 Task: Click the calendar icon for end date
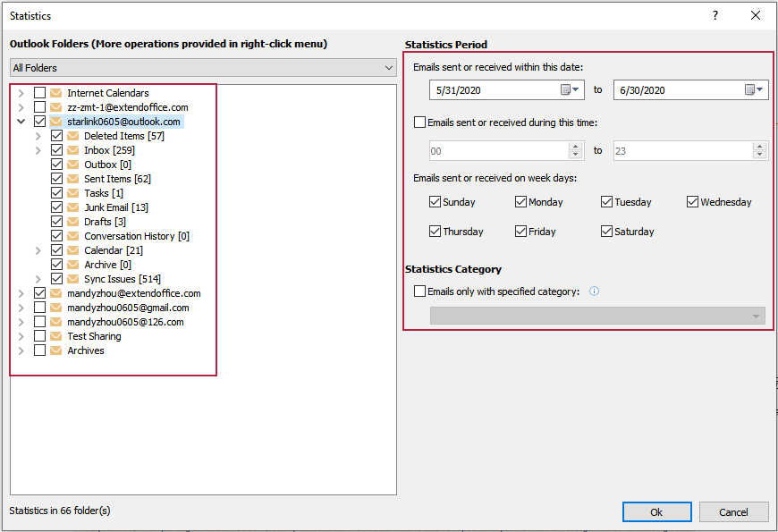[x=749, y=89]
